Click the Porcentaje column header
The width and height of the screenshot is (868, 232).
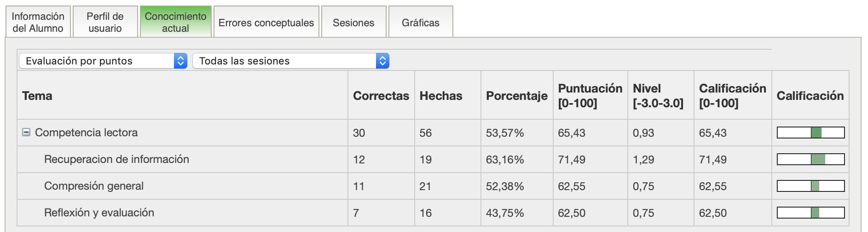coord(516,96)
